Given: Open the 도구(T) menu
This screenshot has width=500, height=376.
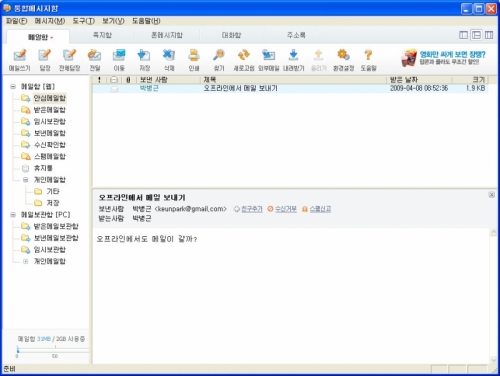Looking at the screenshot, I should coord(84,21).
